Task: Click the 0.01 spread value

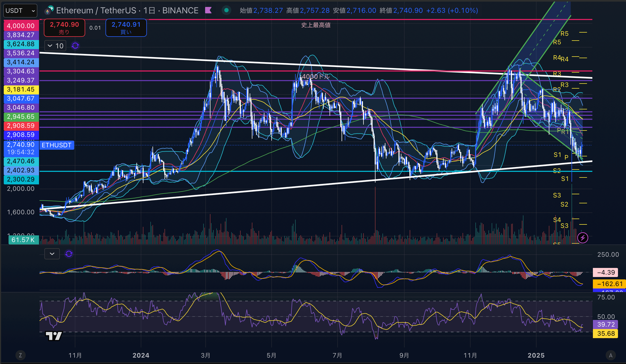Action: tap(95, 28)
